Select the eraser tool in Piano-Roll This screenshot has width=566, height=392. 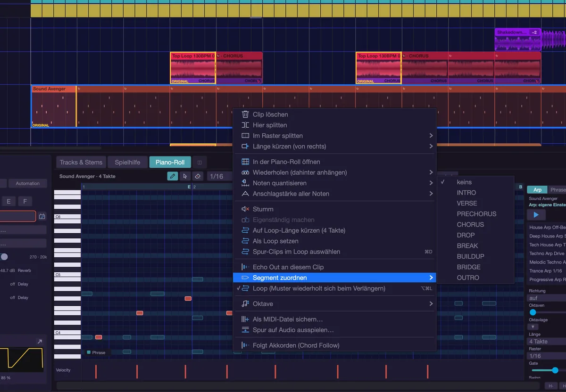pyautogui.click(x=198, y=176)
